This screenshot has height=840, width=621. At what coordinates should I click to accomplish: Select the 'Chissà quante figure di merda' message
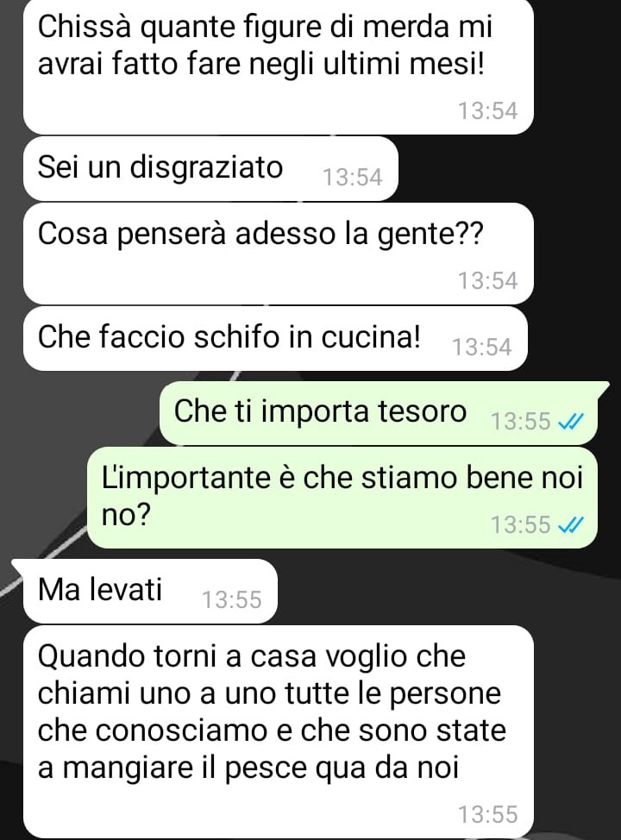click(x=278, y=66)
